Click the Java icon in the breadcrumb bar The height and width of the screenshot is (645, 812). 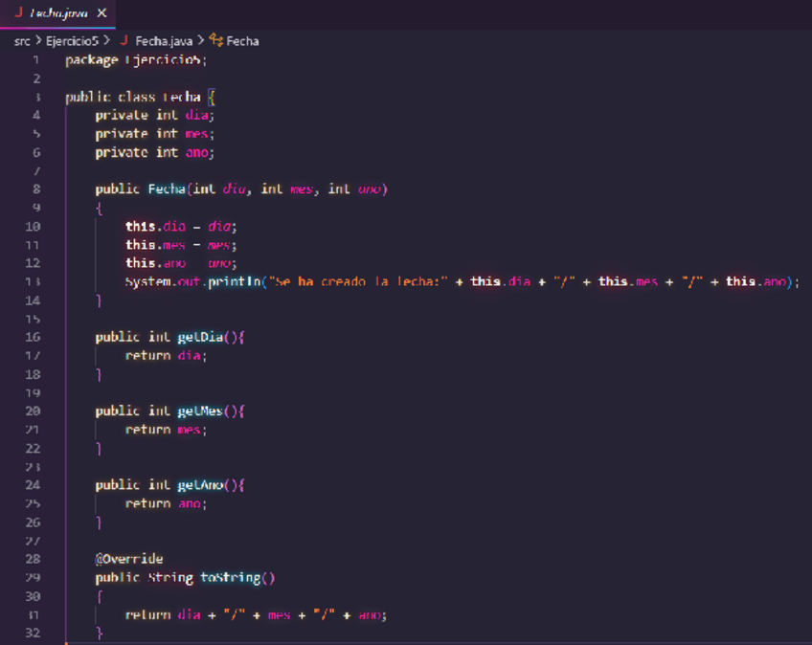coord(124,41)
